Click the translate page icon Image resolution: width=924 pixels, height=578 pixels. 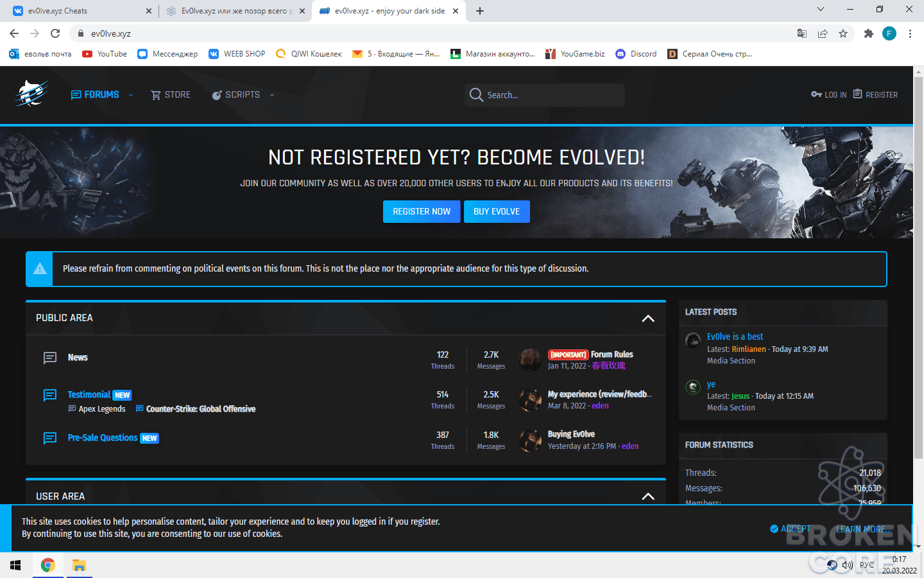pos(802,33)
